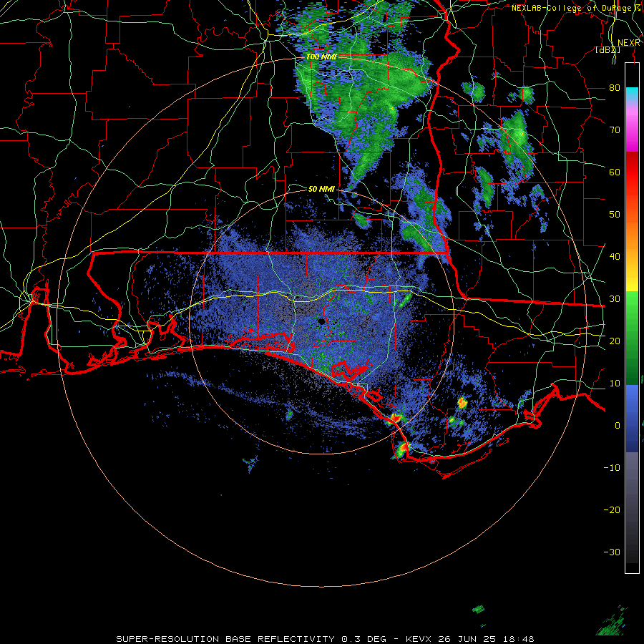Click the -20 value on the dBZ scale
Image resolution: width=644 pixels, height=644 pixels.
612,510
